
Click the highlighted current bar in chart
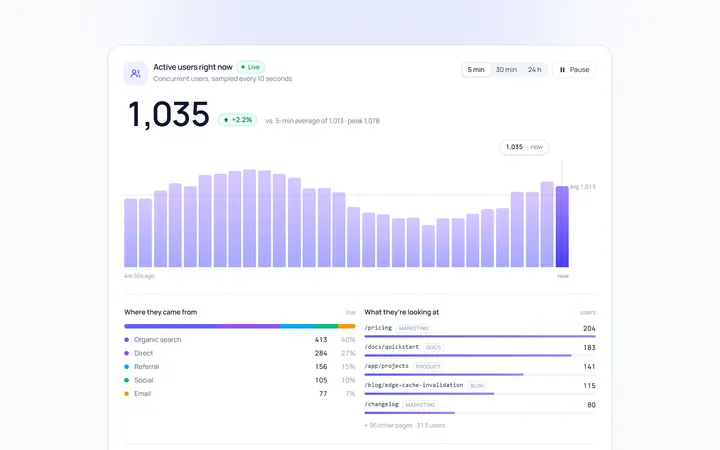point(562,226)
